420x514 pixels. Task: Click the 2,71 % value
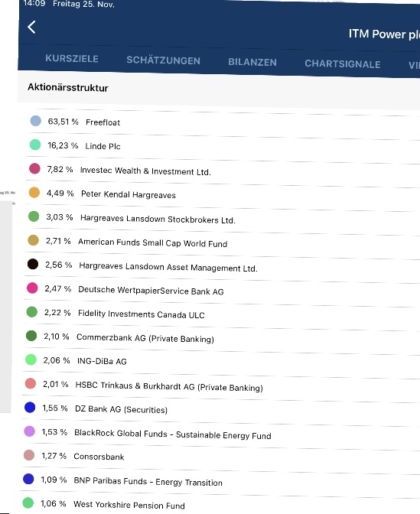58,241
